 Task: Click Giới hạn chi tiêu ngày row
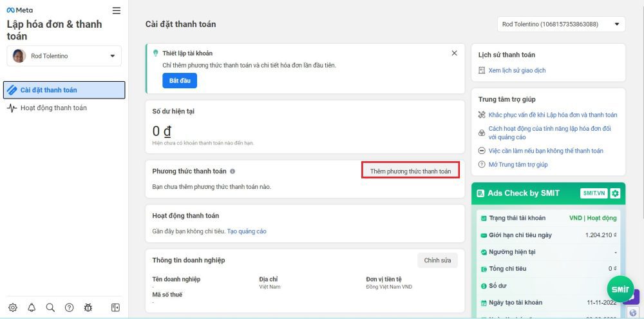549,235
